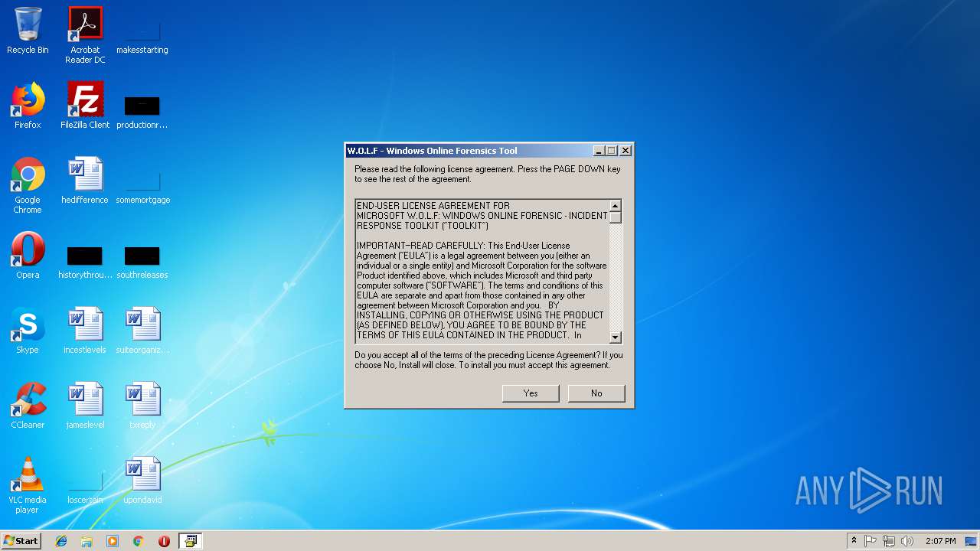Open the volume speaker tray icon

point(907,541)
